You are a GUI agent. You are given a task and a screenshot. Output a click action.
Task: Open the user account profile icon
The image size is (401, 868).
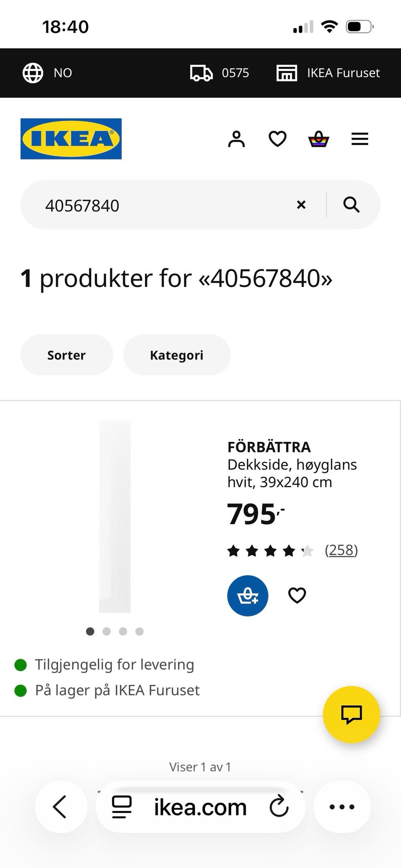coord(236,139)
